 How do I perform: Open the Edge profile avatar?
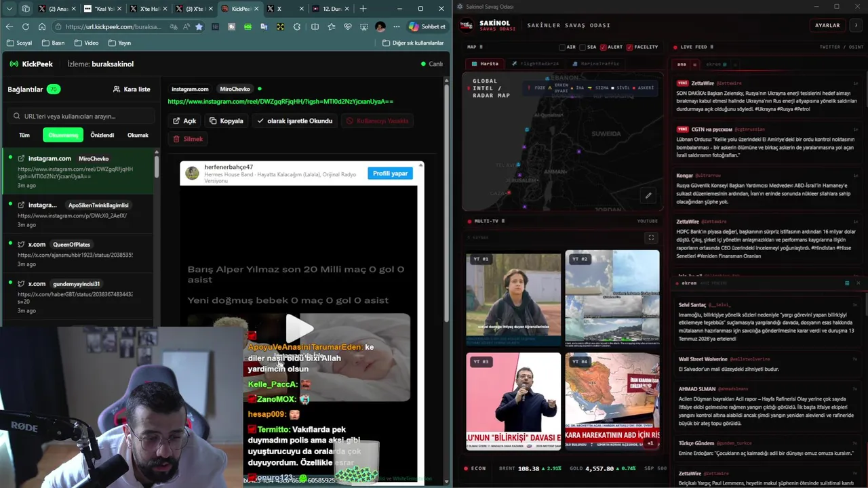(x=380, y=26)
